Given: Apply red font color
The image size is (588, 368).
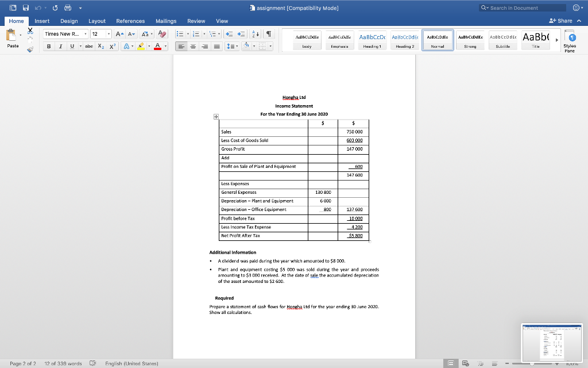Looking at the screenshot, I should click(x=157, y=46).
